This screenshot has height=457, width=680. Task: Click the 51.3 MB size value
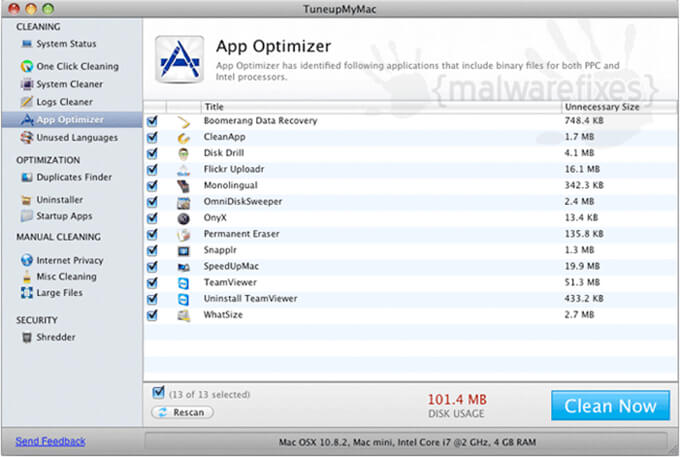[x=582, y=283]
